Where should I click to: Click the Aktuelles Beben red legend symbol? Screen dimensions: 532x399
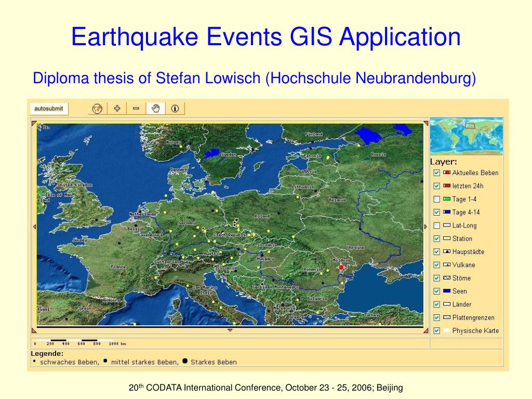(x=447, y=172)
